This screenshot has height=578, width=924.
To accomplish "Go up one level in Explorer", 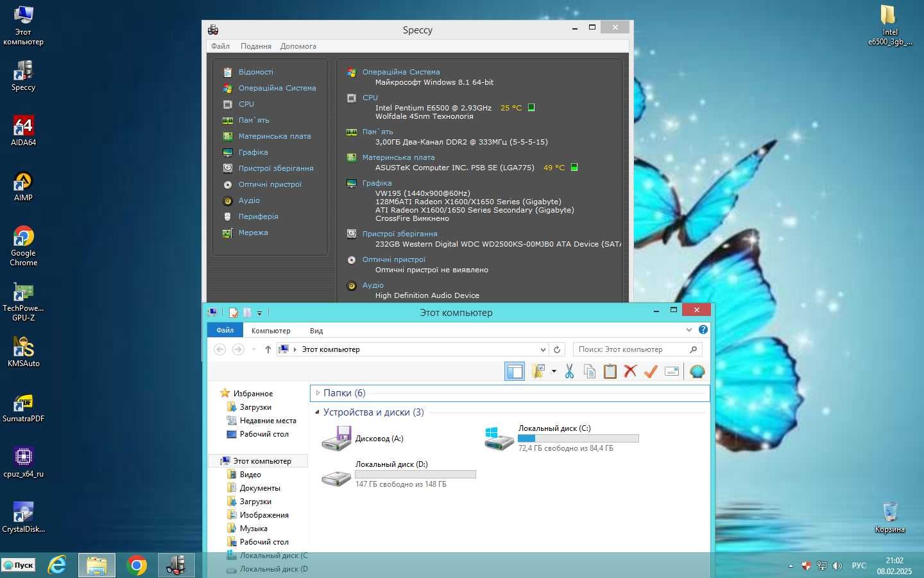I will 268,349.
